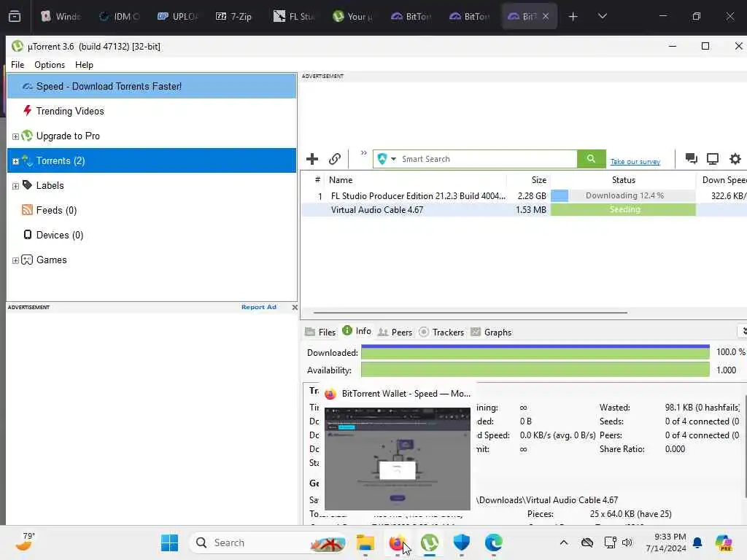Click the search provider shield icon
Image resolution: width=747 pixels, height=560 pixels.
pyautogui.click(x=382, y=159)
